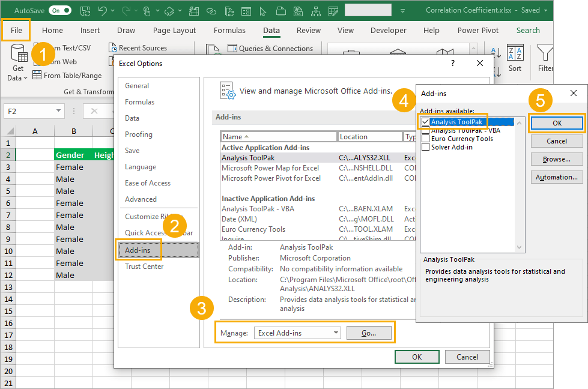588x389 pixels.
Task: Click OK in the Excel Options dialog
Action: click(x=417, y=357)
